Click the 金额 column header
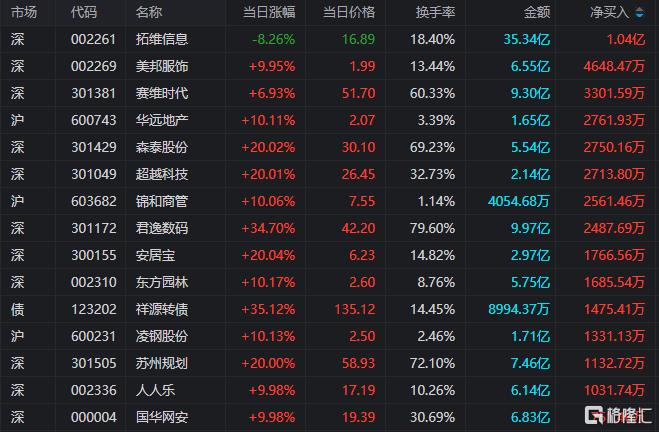 (537, 13)
